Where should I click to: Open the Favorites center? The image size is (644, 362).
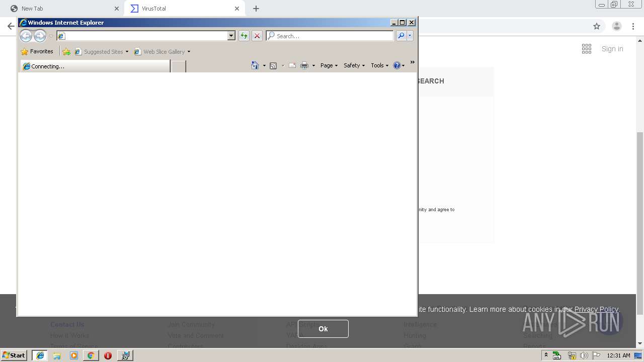37,51
